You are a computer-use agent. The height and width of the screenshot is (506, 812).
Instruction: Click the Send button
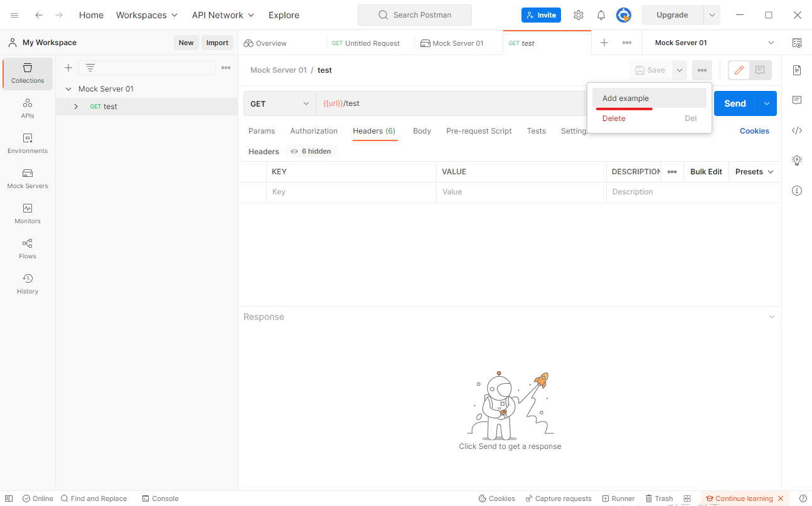point(735,103)
